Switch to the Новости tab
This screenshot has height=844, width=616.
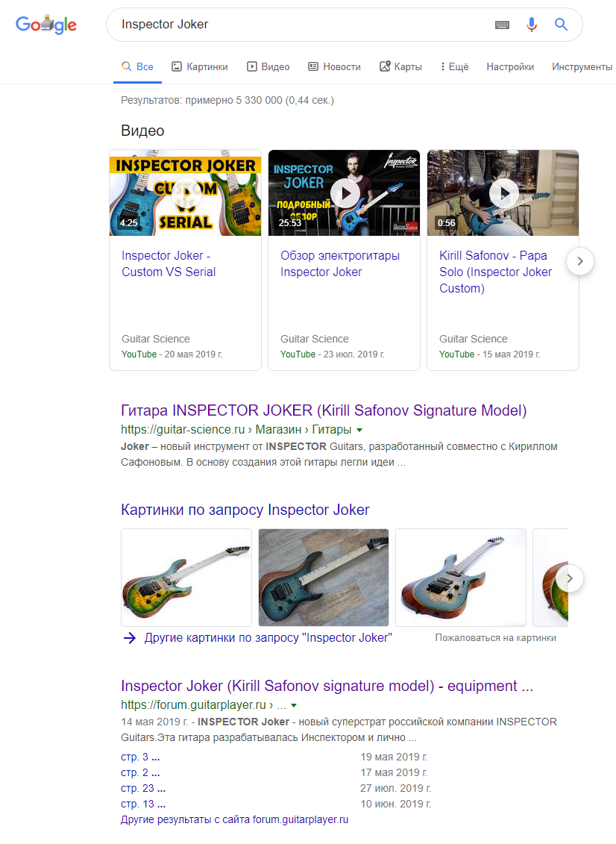point(334,66)
